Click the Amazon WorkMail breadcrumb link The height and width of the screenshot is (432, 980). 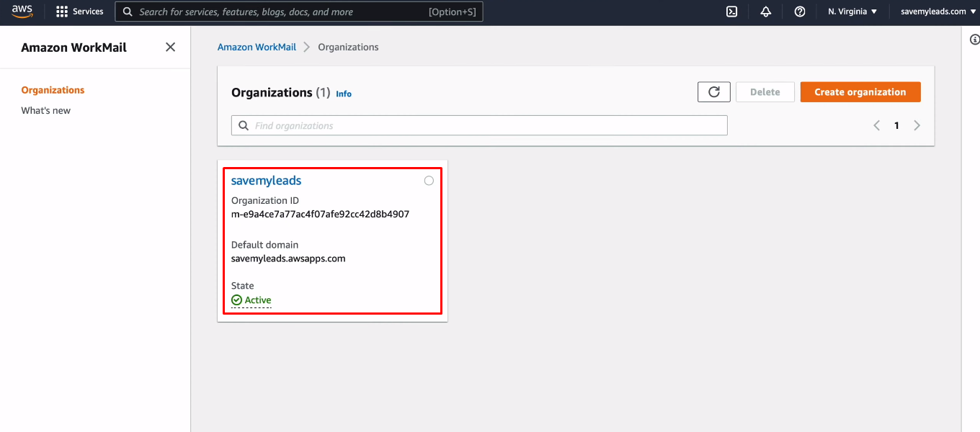coord(257,47)
